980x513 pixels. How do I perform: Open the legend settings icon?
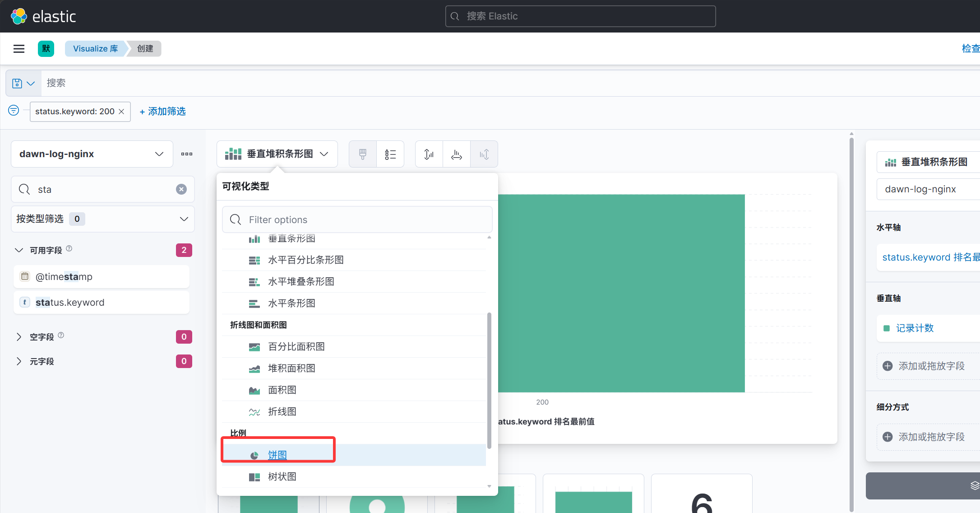pos(390,154)
